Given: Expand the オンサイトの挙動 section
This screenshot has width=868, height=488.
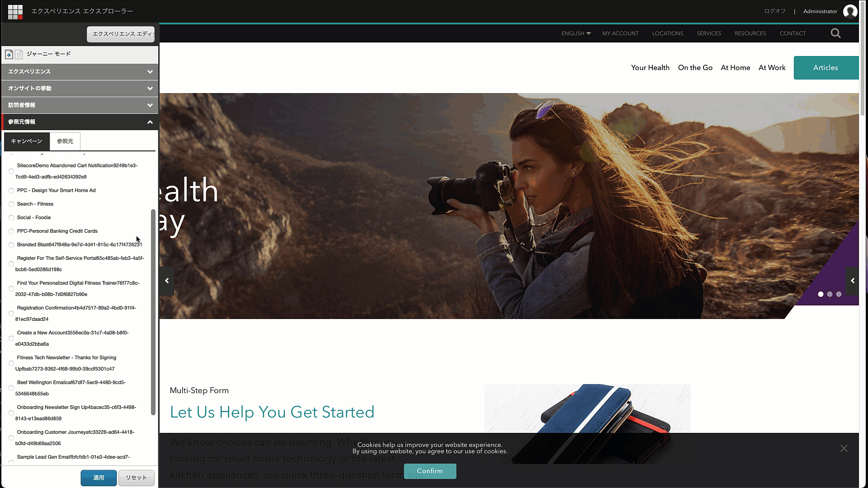Looking at the screenshot, I should point(80,88).
